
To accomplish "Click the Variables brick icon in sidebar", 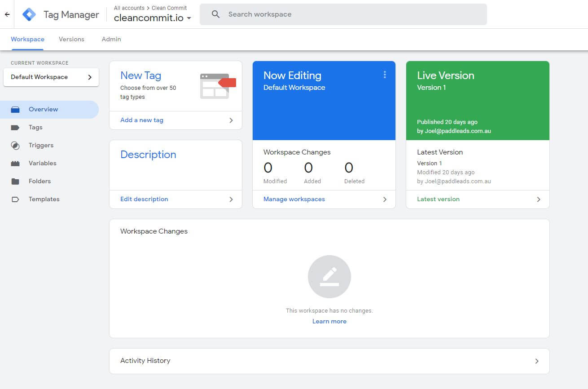I will (15, 164).
